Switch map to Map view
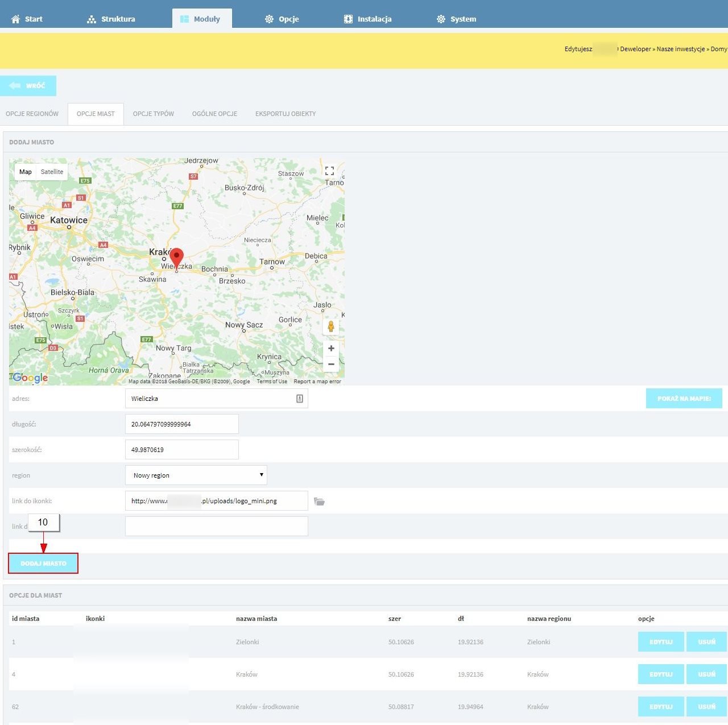This screenshot has height=725, width=728. point(26,172)
